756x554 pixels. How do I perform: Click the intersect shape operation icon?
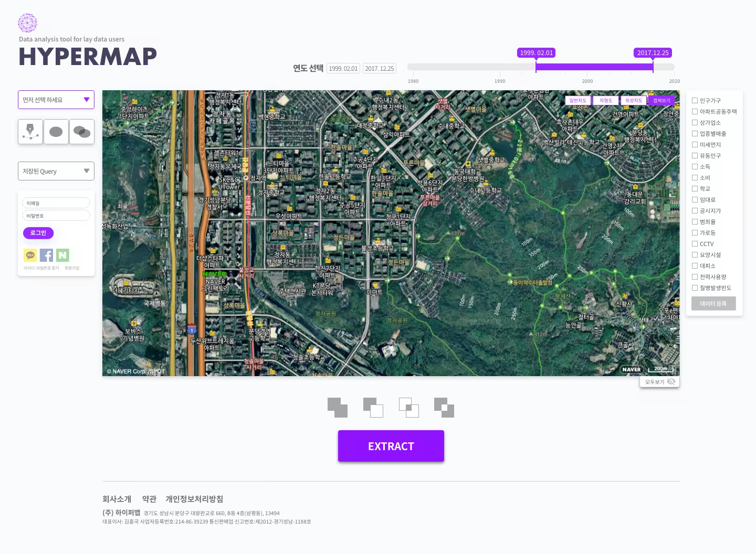408,408
